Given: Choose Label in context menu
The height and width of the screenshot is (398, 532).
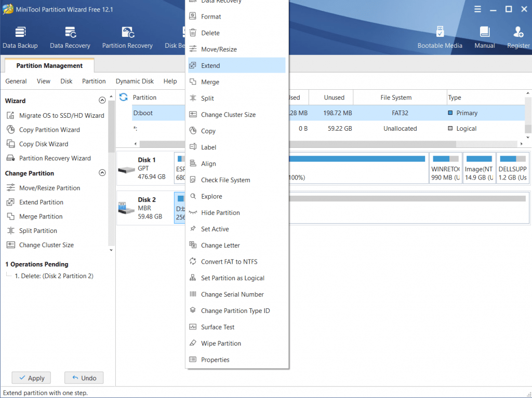Looking at the screenshot, I should [x=237, y=147].
